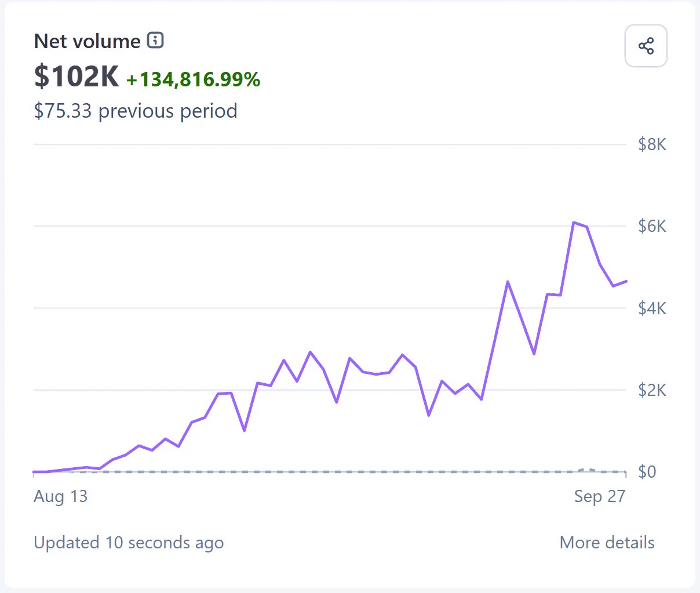Click the $2K axis label
Image resolution: width=700 pixels, height=593 pixels.
coord(652,390)
